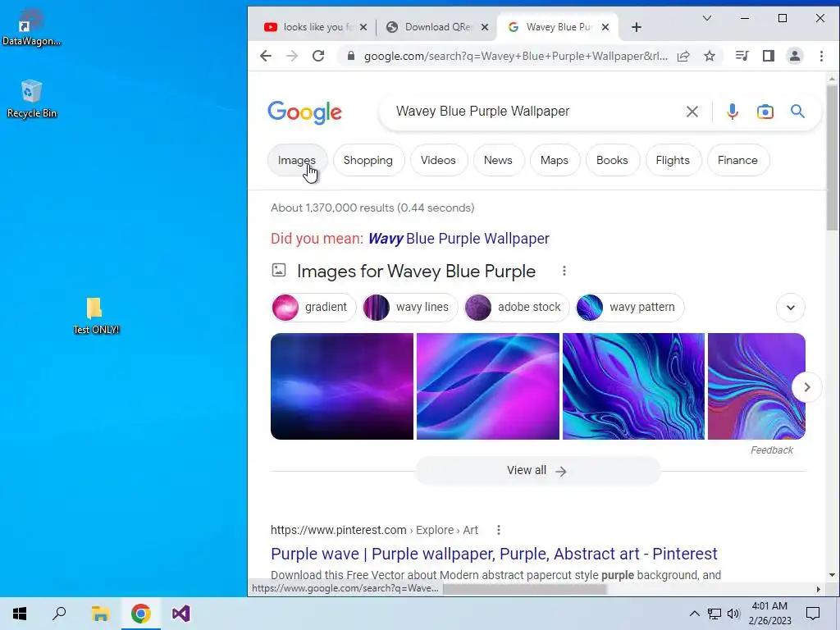
Task: Open Chrome side panel icon
Action: pyautogui.click(x=768, y=56)
